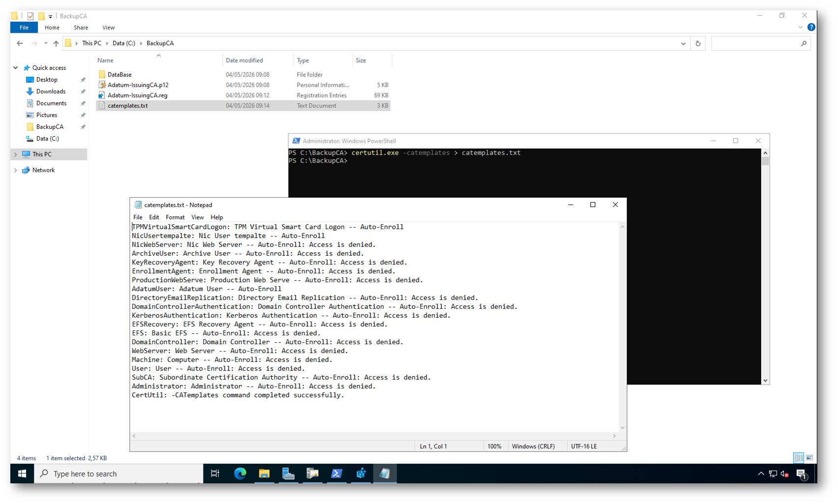Click the Explorer search box
Image resolution: width=838 pixels, height=504 pixels.
pos(756,43)
